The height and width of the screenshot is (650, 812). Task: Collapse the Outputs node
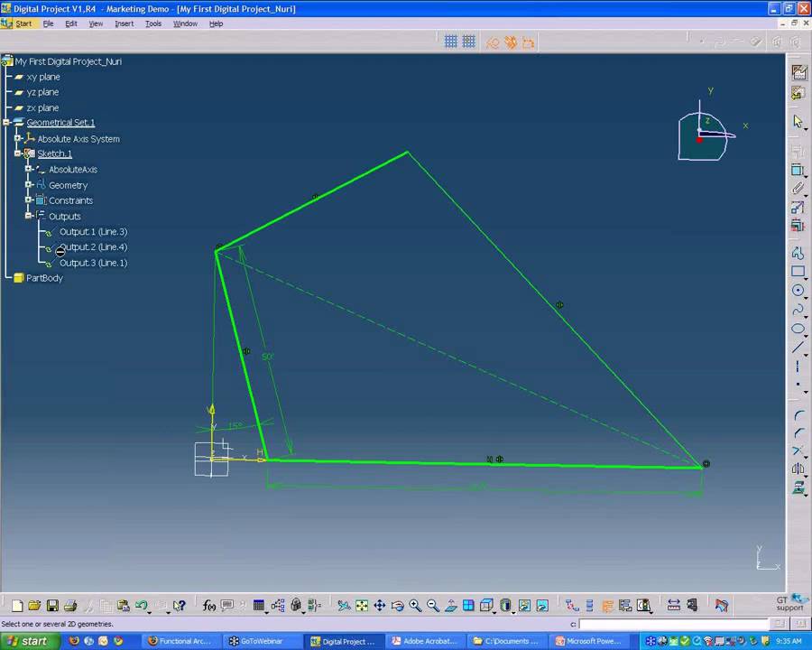pyautogui.click(x=29, y=216)
